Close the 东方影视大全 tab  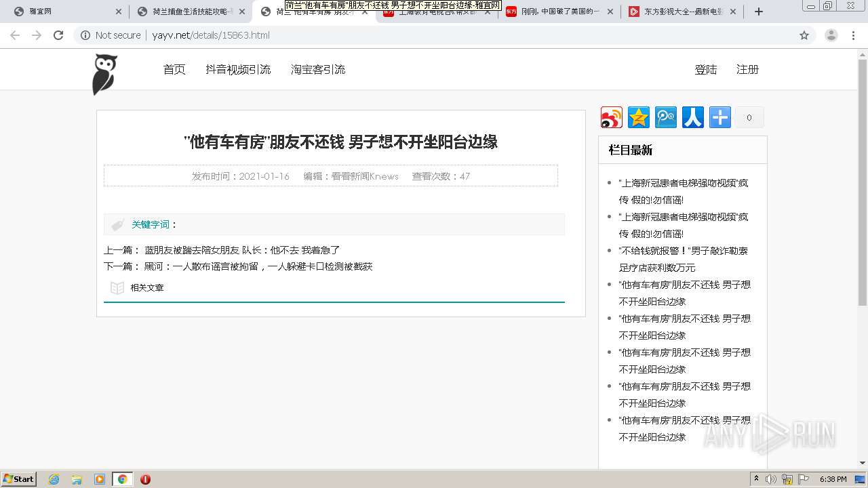point(733,12)
